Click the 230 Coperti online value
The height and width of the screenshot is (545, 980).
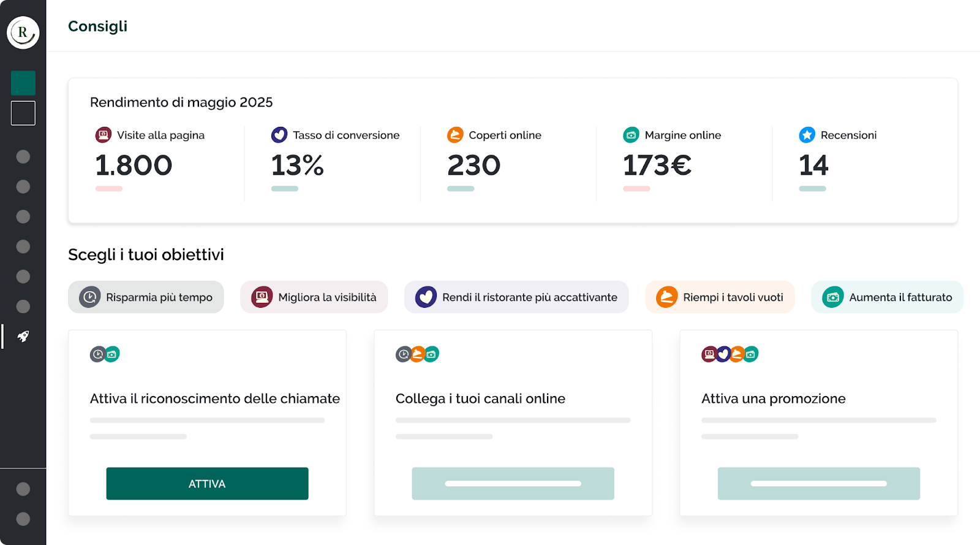(x=473, y=166)
